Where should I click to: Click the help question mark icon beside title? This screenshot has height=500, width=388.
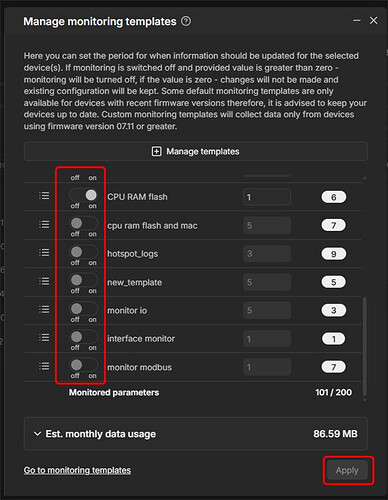point(186,21)
